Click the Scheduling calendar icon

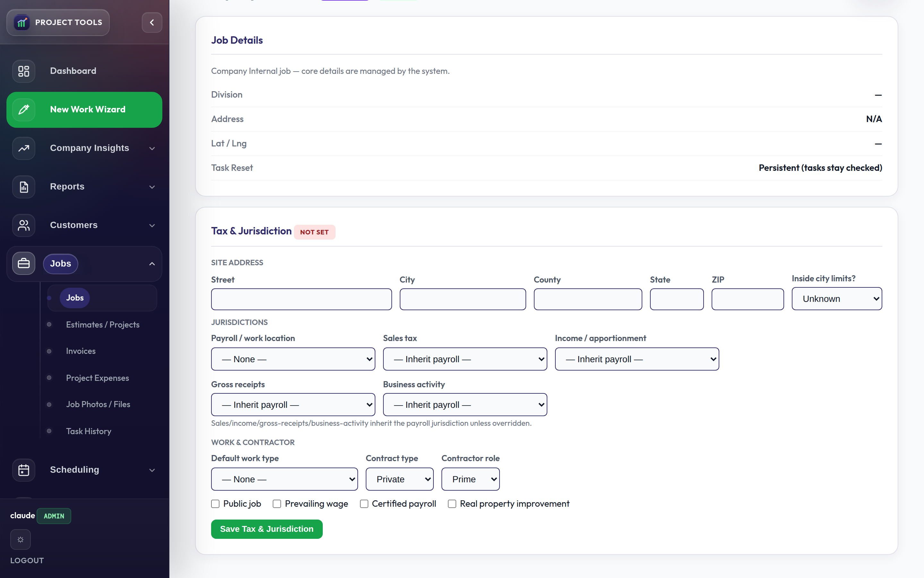pyautogui.click(x=24, y=470)
